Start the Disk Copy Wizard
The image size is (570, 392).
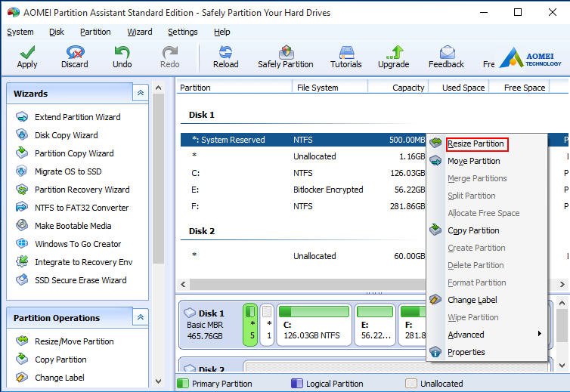[67, 135]
